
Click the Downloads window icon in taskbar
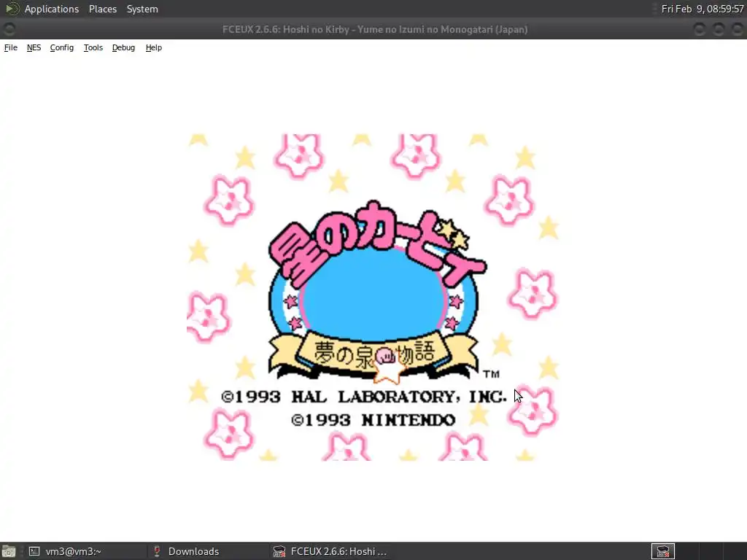156,551
